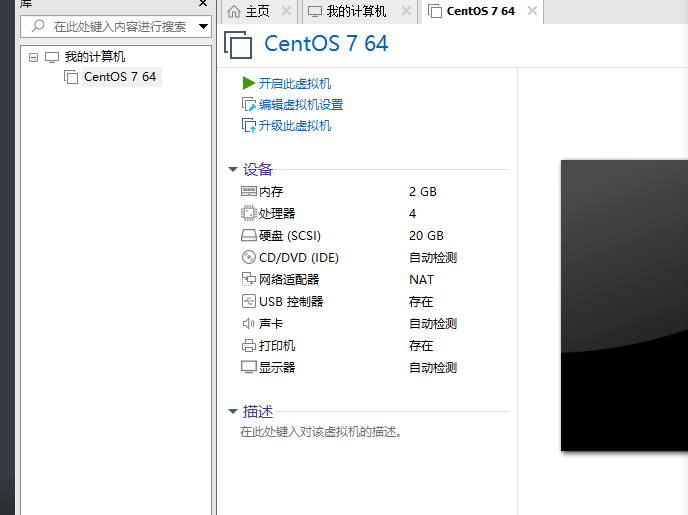Click the 网络适配器 device label

(x=289, y=279)
